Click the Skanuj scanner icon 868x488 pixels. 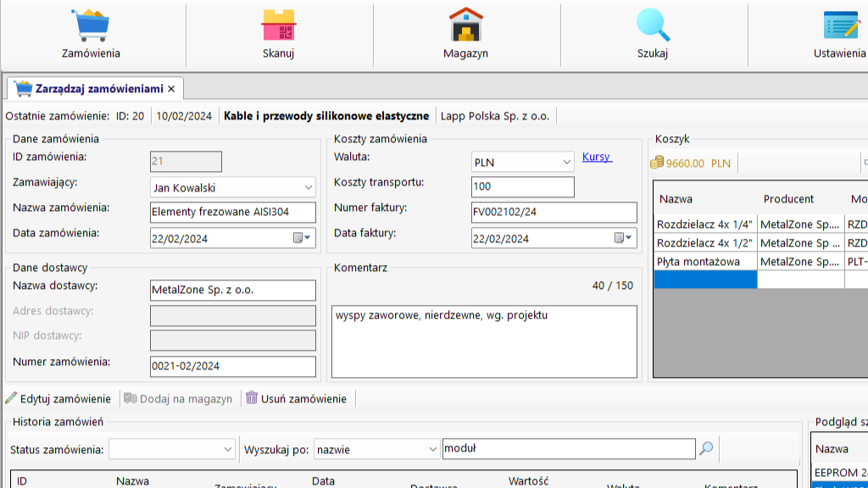coord(278,25)
